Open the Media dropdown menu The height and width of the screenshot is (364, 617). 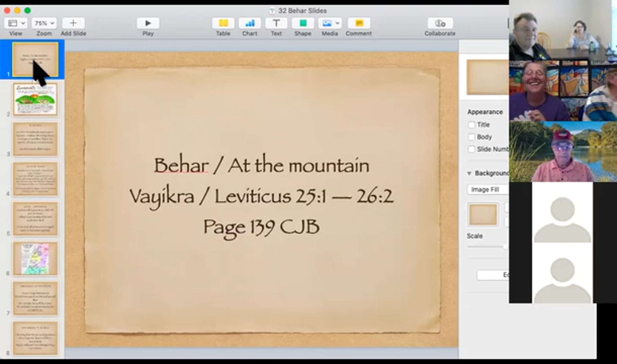330,23
